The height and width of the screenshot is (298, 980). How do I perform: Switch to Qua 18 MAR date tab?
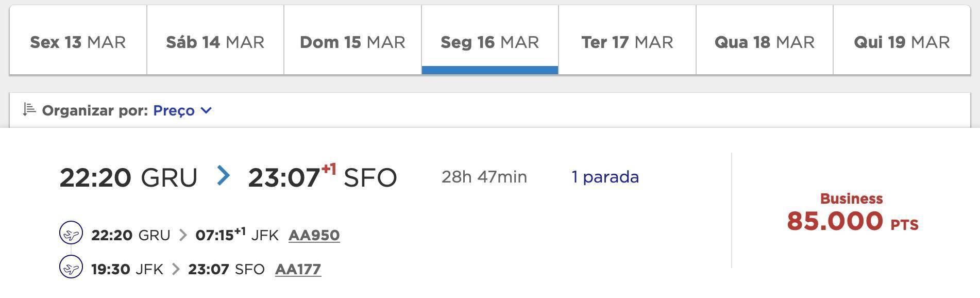coord(765,40)
